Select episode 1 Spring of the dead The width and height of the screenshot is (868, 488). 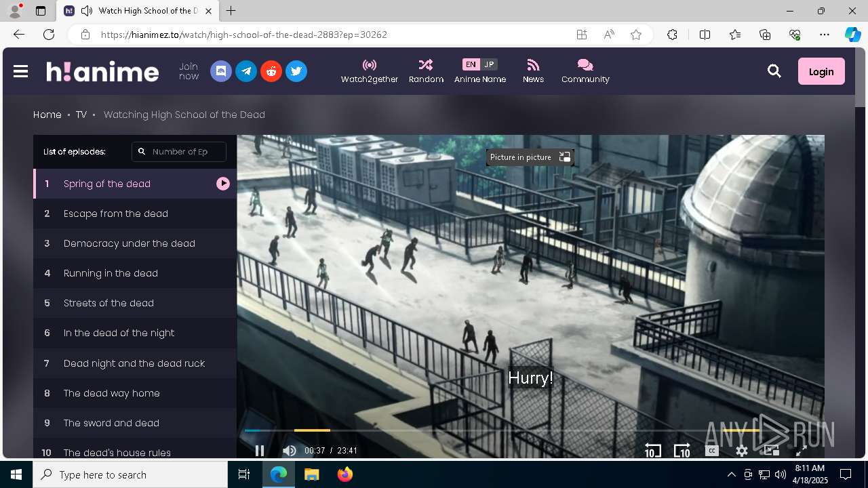(x=135, y=184)
